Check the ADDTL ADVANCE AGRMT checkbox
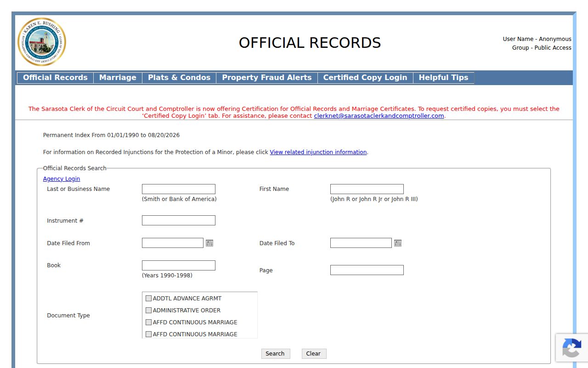 point(148,298)
